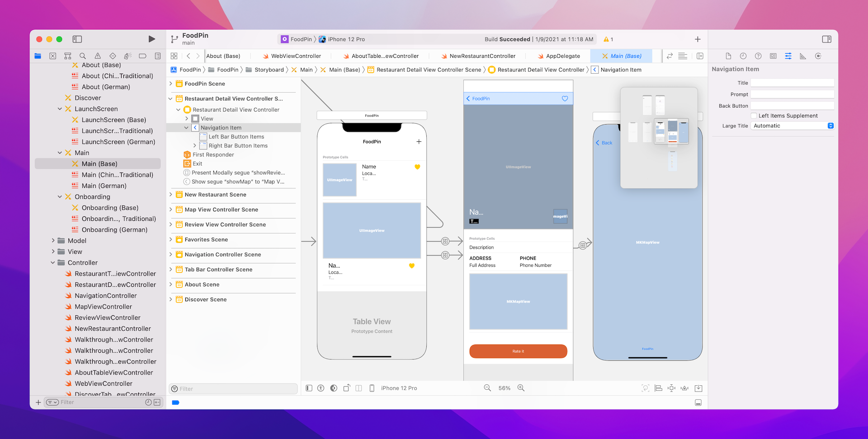Open the Large Title dropdown set to Automatic
This screenshot has height=439, width=868.
coord(793,126)
